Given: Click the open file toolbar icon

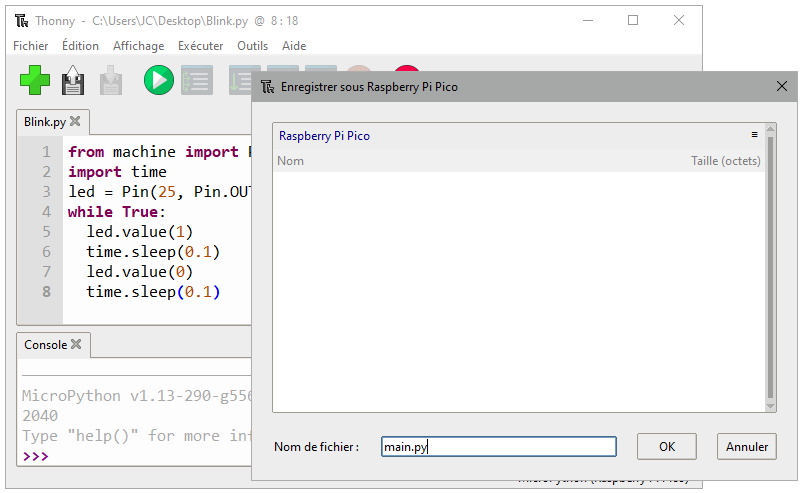Looking at the screenshot, I should tap(73, 80).
